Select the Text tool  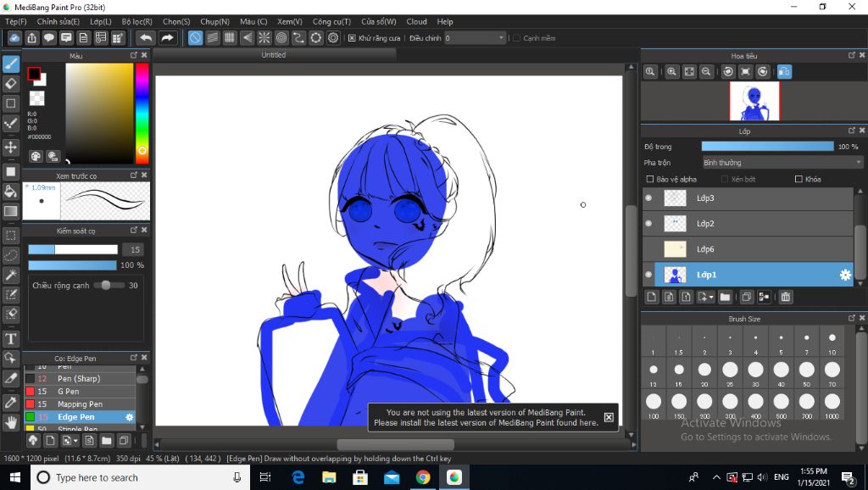(10, 338)
